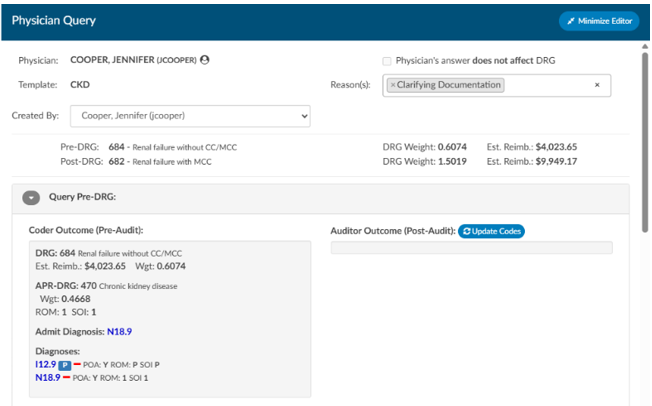Click inside the Reason(s) input field

point(547,85)
